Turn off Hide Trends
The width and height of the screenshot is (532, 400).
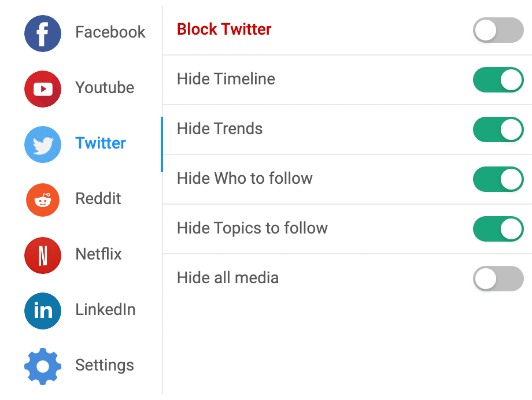(x=498, y=129)
